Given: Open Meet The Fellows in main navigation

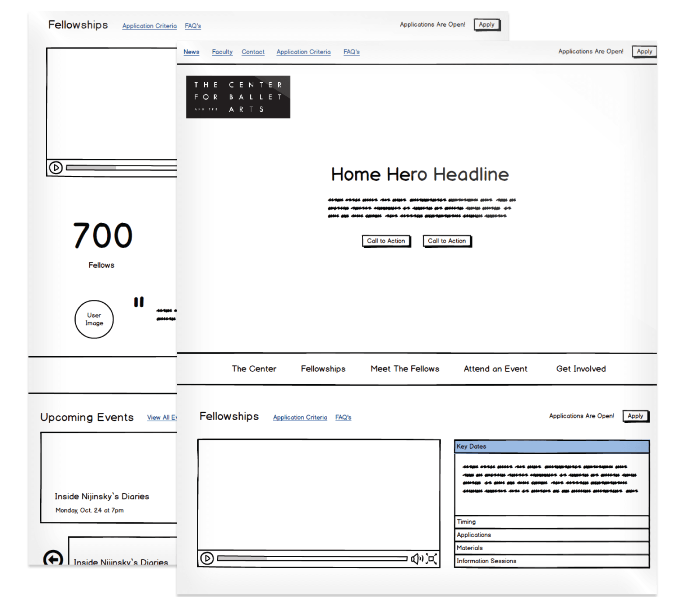Looking at the screenshot, I should (x=405, y=369).
